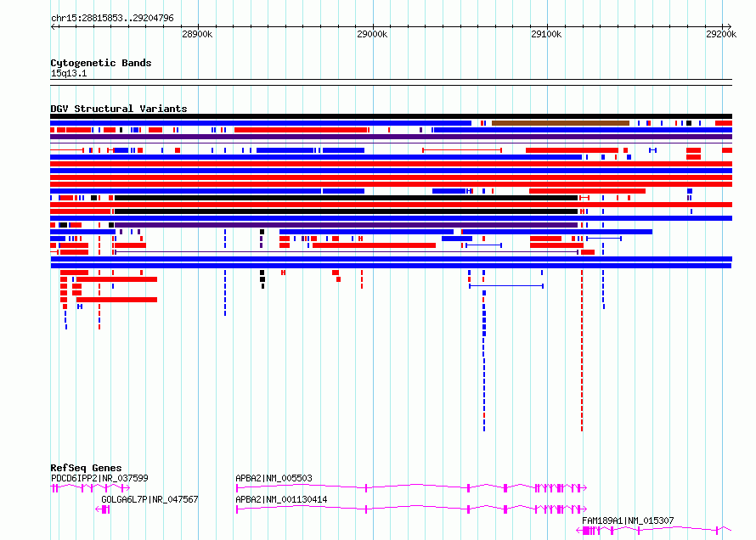Screen dimensions: 756x540
Task: Click the 15q13.1 band label
Action: [69, 73]
